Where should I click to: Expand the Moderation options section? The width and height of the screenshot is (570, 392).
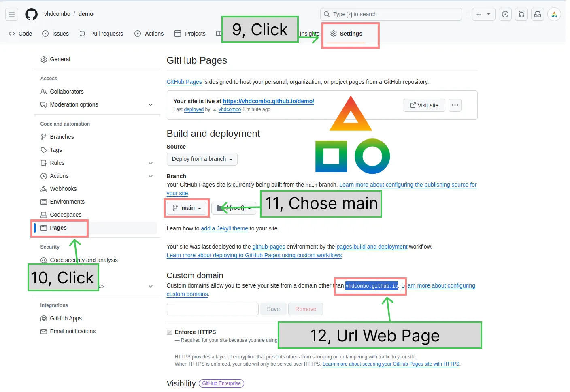point(151,105)
